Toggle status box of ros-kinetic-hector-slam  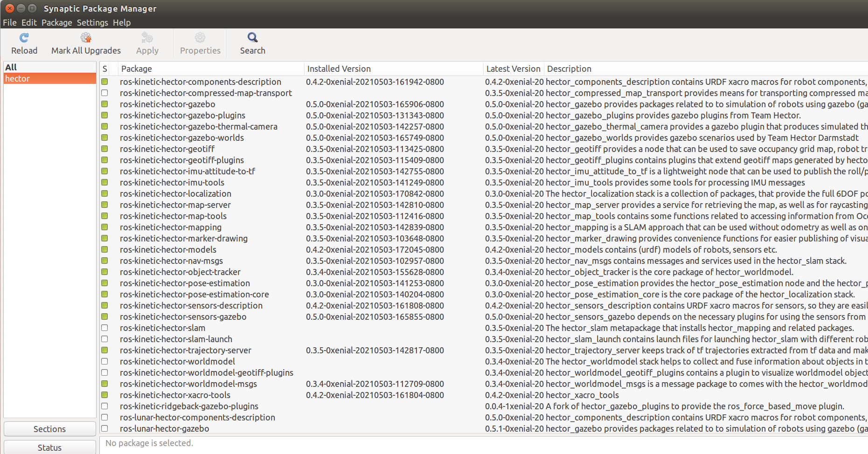click(x=104, y=328)
